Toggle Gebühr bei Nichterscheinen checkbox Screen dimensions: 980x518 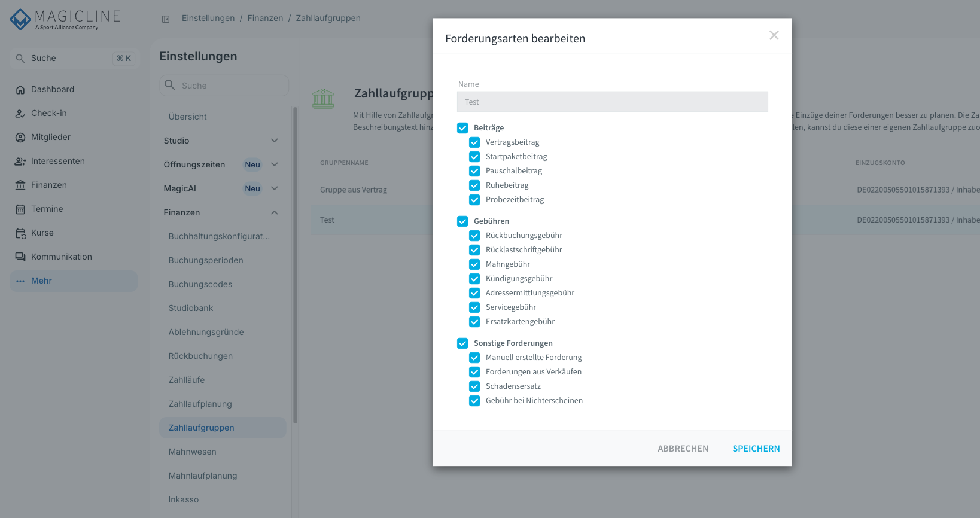click(x=474, y=401)
